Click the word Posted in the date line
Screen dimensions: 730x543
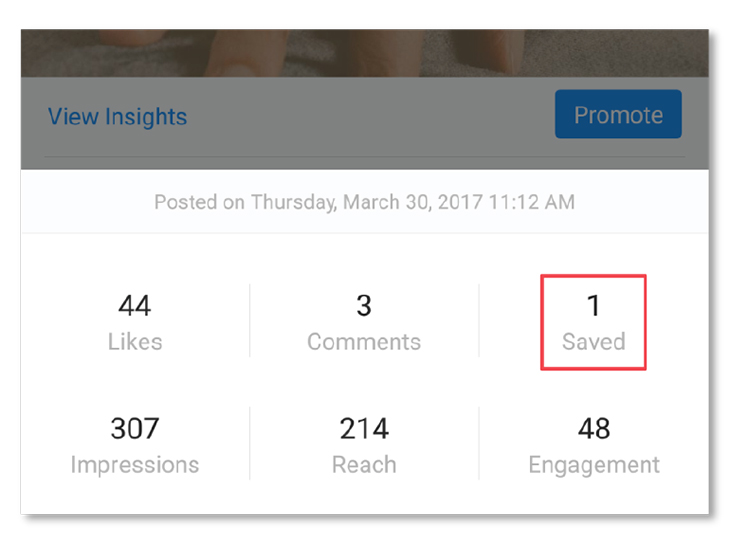coord(186,202)
